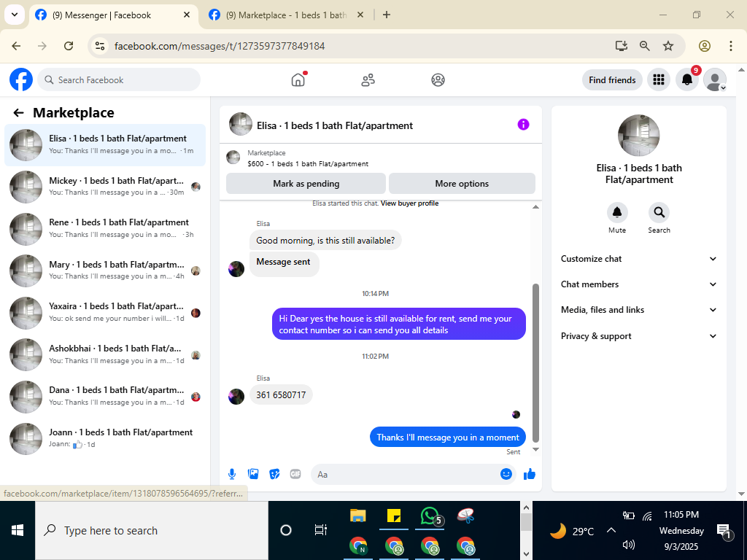Open File Explorer from taskbar
The width and height of the screenshot is (747, 560).
coord(357,516)
